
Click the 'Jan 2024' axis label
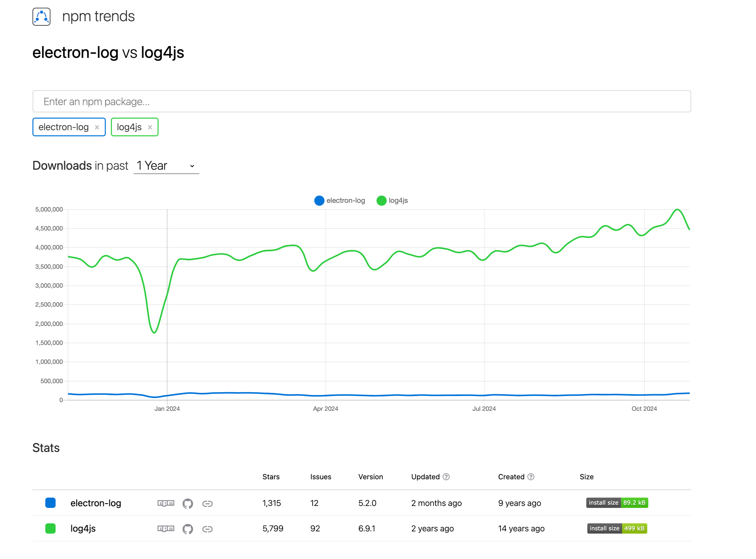coord(167,409)
